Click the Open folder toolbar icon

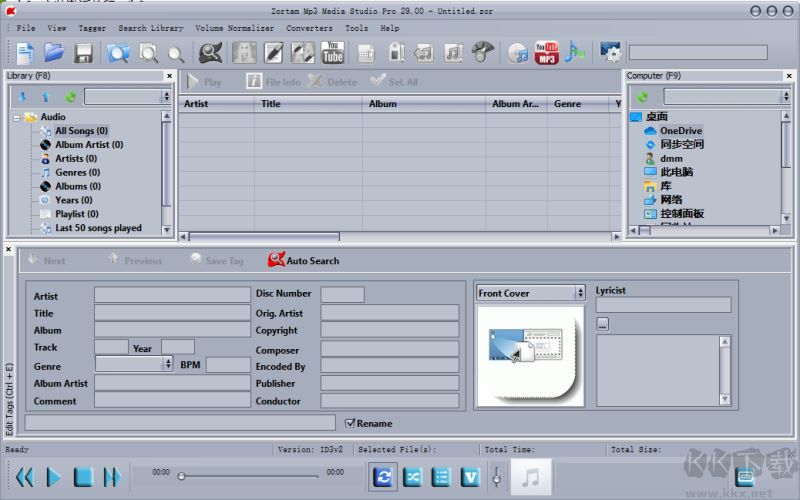(x=54, y=53)
